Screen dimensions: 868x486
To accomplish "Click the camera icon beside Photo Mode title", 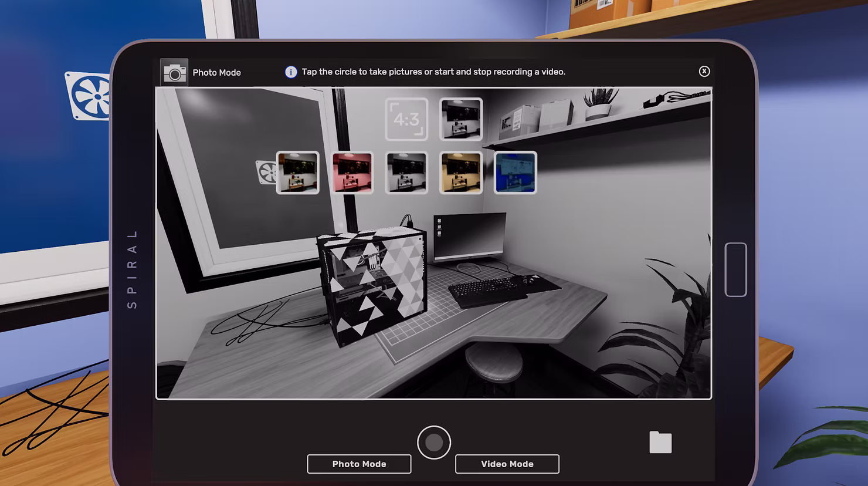I will point(174,72).
